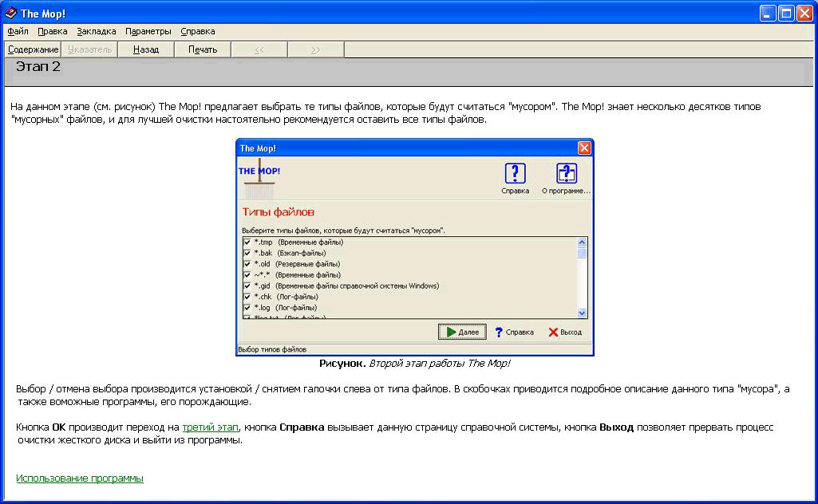Click the red X Выход button in the picture
818x504 pixels.
click(565, 332)
